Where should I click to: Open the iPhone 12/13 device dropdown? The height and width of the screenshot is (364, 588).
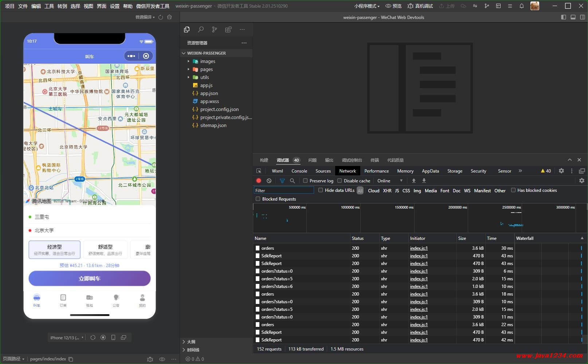[x=67, y=337]
